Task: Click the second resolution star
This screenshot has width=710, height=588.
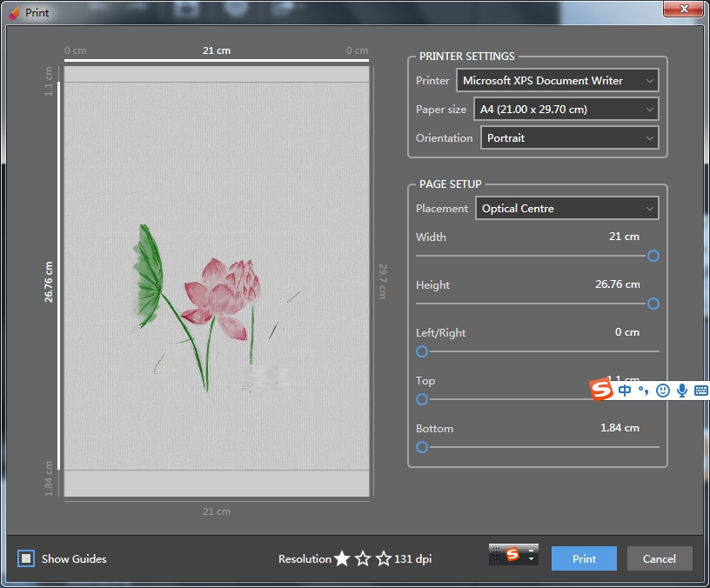Action: tap(363, 558)
